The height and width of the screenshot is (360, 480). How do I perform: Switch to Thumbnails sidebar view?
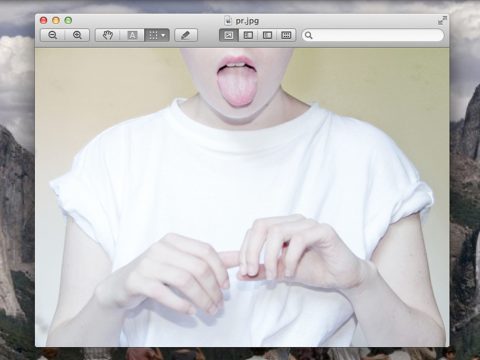tap(248, 35)
